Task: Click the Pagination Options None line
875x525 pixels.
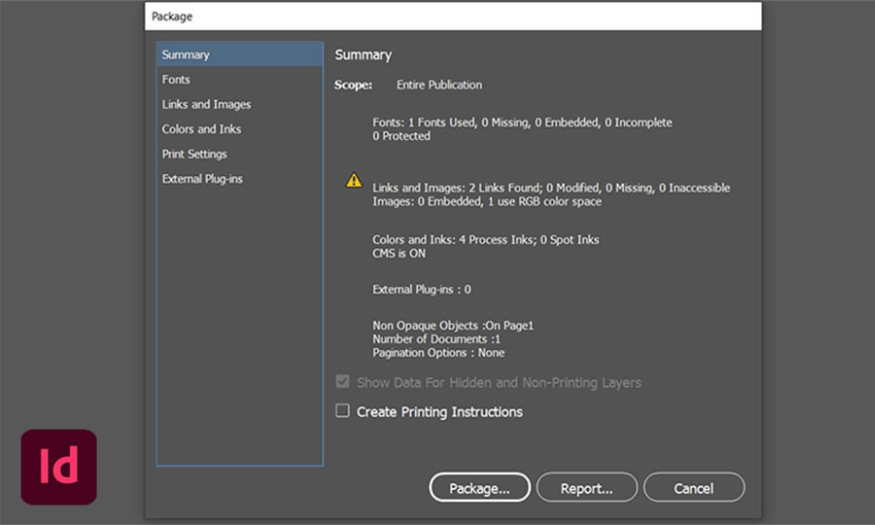Action: click(x=439, y=353)
